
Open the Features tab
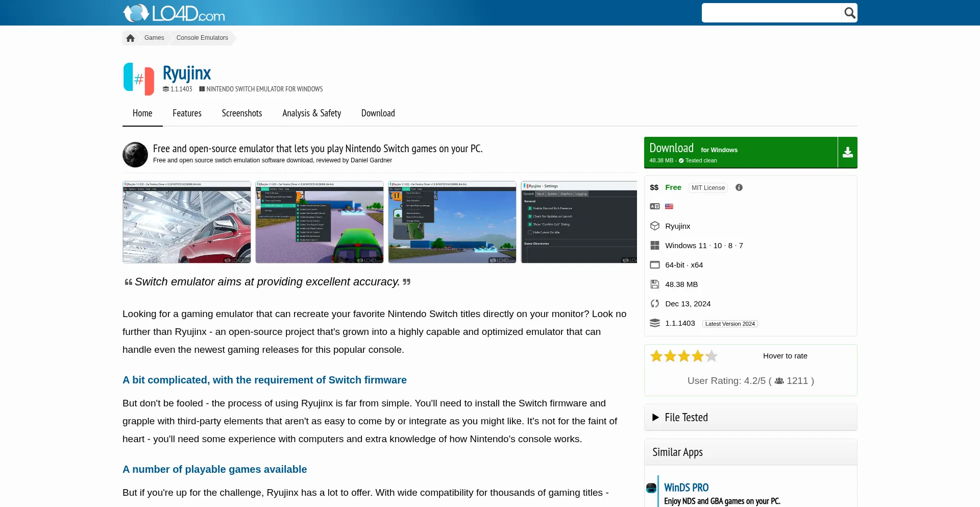187,113
